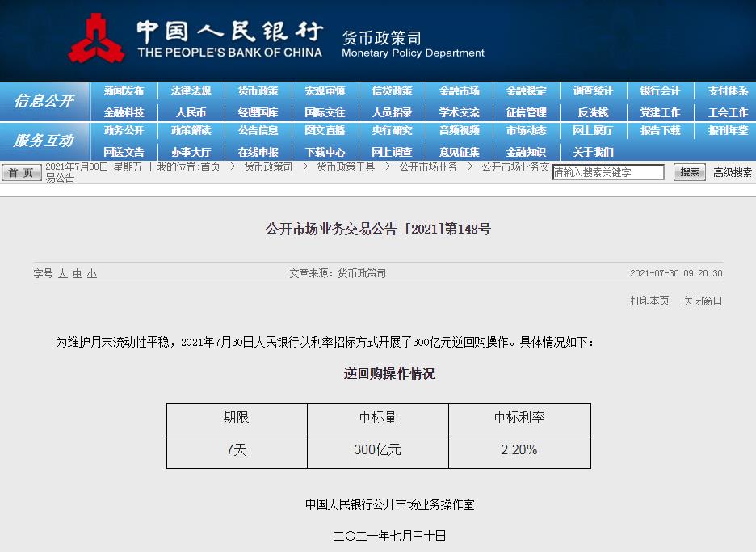Click the search keyword input field

tap(607, 172)
